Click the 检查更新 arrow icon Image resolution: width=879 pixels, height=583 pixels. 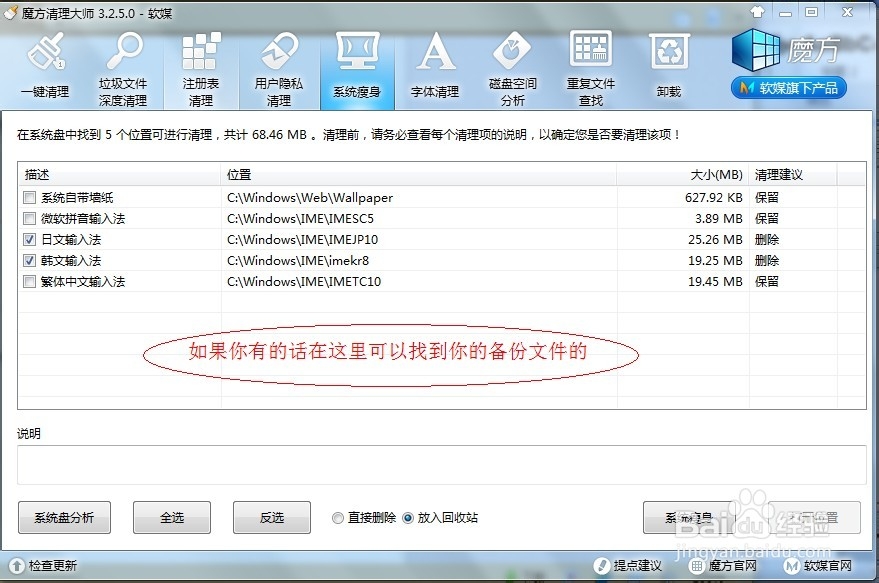coord(16,566)
